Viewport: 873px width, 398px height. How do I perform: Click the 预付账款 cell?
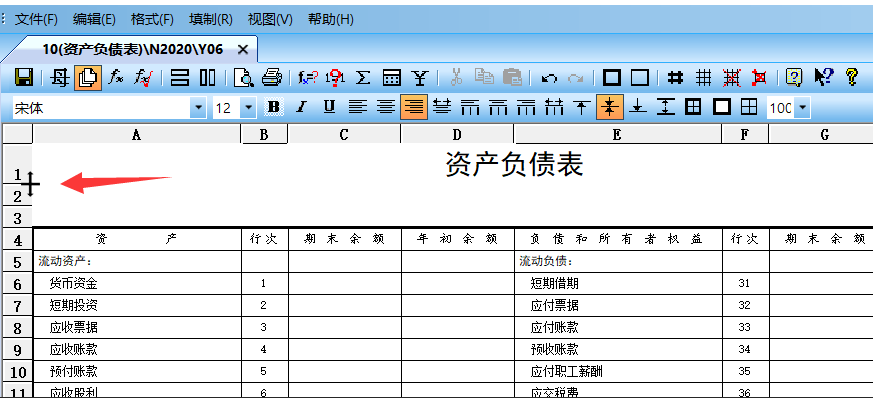coord(73,371)
